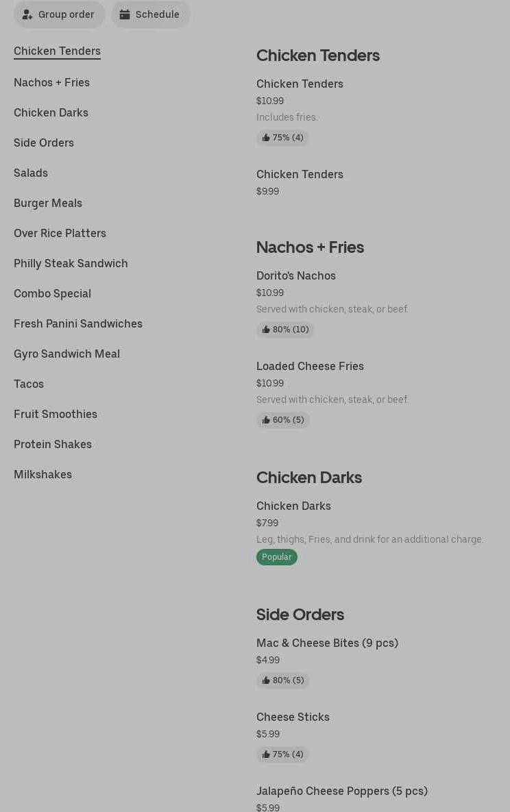Click the Schedule calendar icon
This screenshot has width=510, height=812.
125,14
